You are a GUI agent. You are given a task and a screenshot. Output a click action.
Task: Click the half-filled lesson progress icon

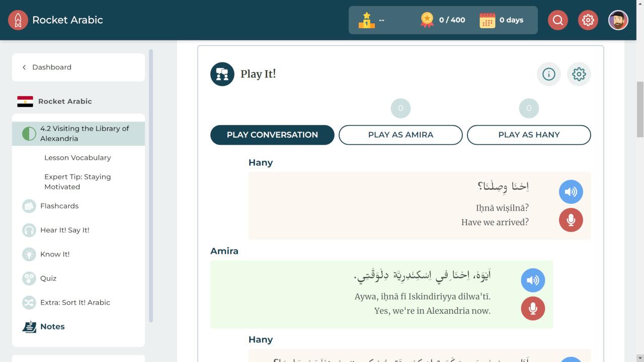tap(29, 133)
